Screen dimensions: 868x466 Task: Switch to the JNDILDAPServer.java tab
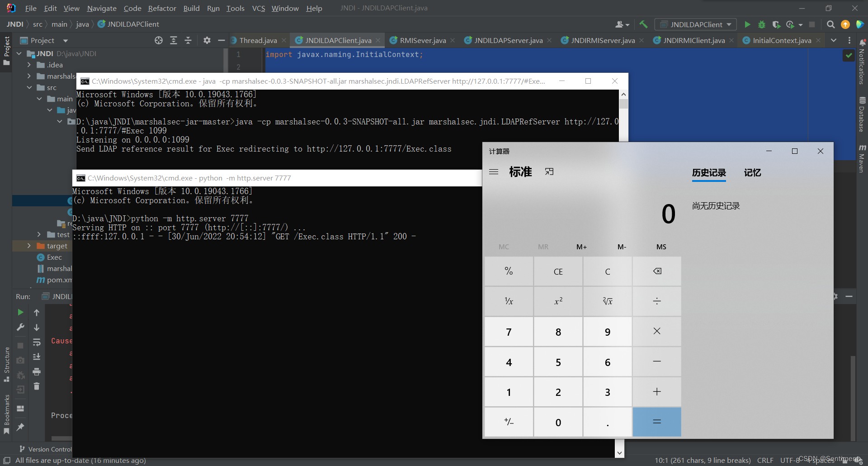(x=508, y=40)
